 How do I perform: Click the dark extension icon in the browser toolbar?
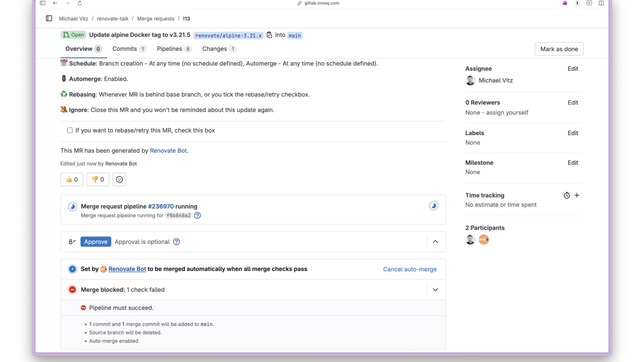(x=577, y=3)
